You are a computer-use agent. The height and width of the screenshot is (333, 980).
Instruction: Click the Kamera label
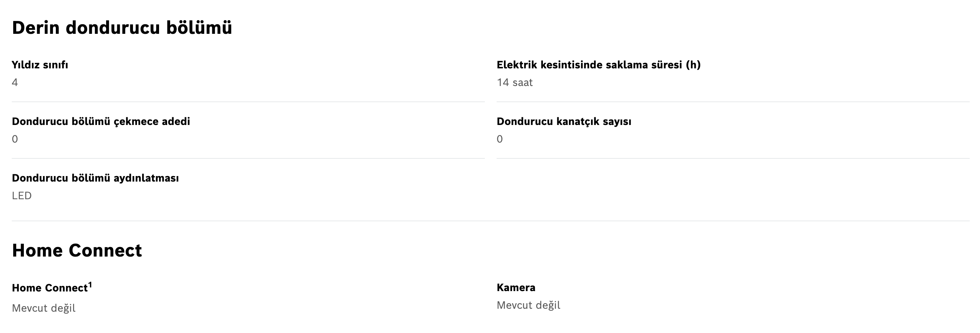516,288
